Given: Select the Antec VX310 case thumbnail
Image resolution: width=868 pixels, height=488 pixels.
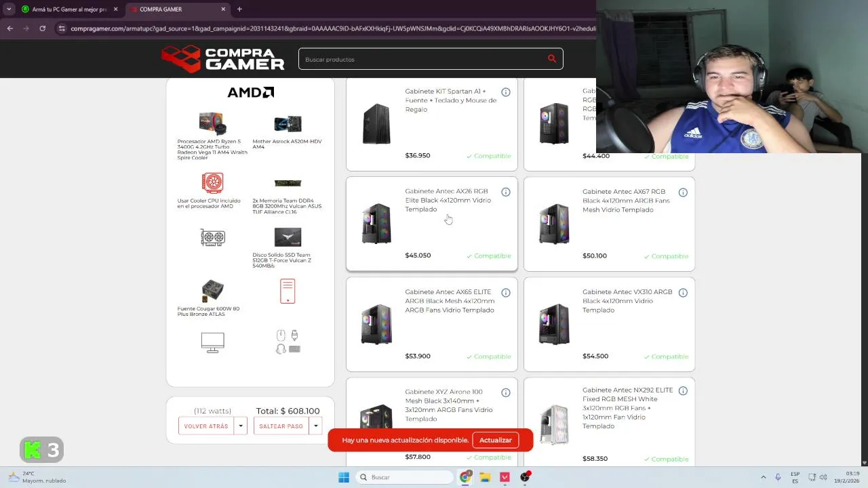Looking at the screenshot, I should pyautogui.click(x=554, y=324).
